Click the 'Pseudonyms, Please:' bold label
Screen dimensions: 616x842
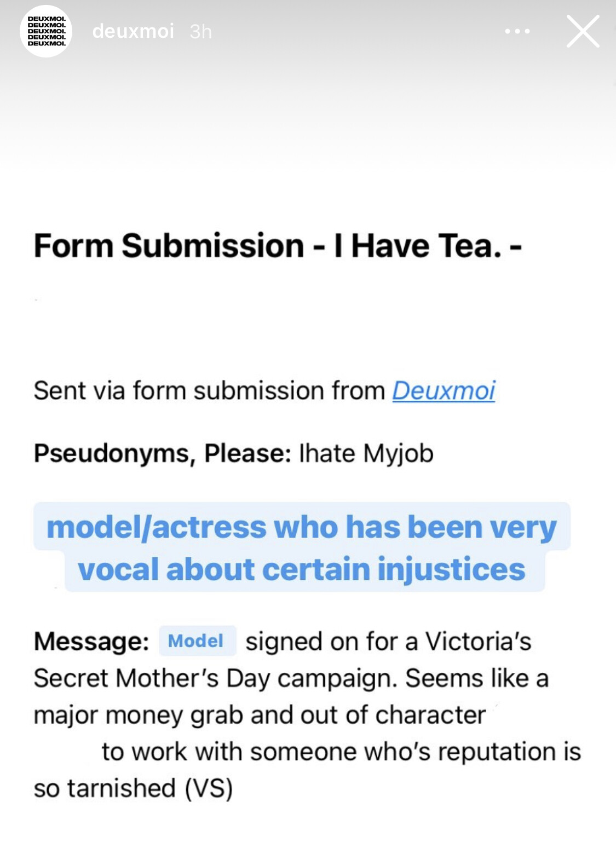point(162,453)
